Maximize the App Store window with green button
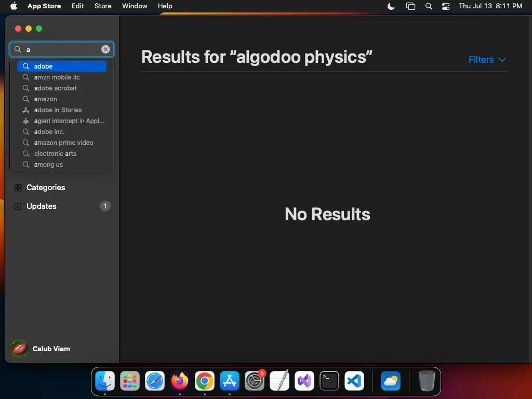Image resolution: width=532 pixels, height=399 pixels. point(39,29)
